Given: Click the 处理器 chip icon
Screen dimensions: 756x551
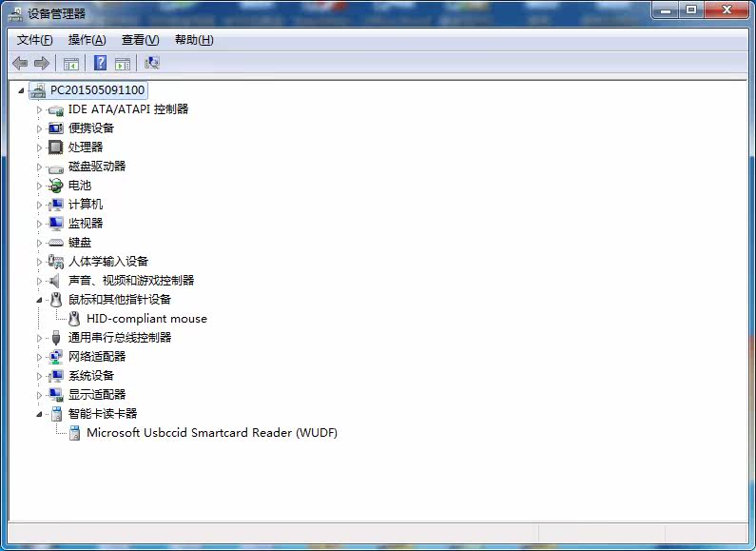Looking at the screenshot, I should point(55,148).
